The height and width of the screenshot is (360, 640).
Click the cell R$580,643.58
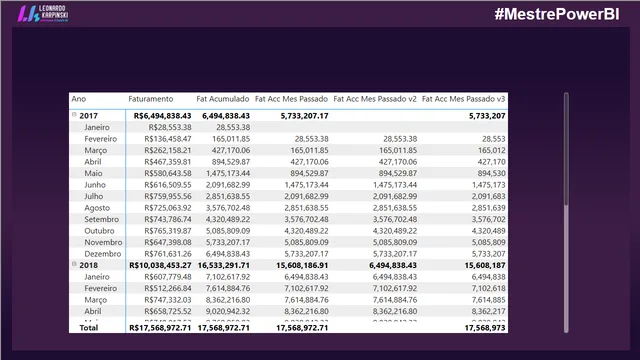point(168,173)
